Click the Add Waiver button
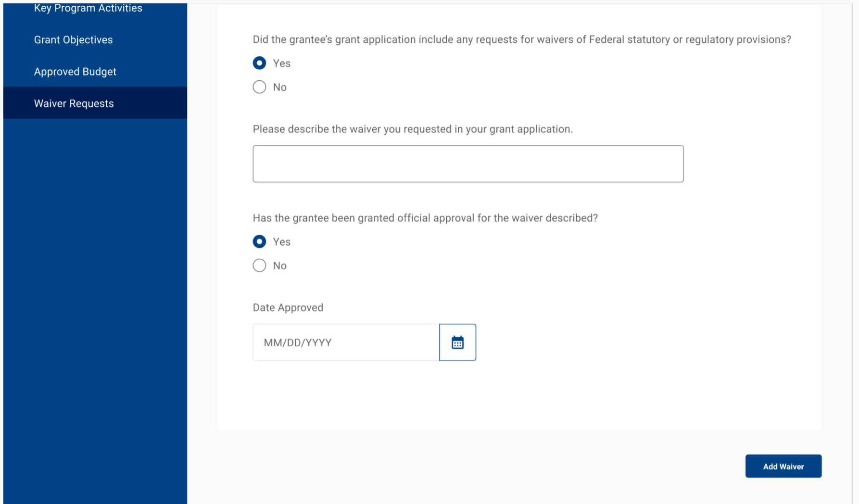The height and width of the screenshot is (504, 859). (783, 466)
